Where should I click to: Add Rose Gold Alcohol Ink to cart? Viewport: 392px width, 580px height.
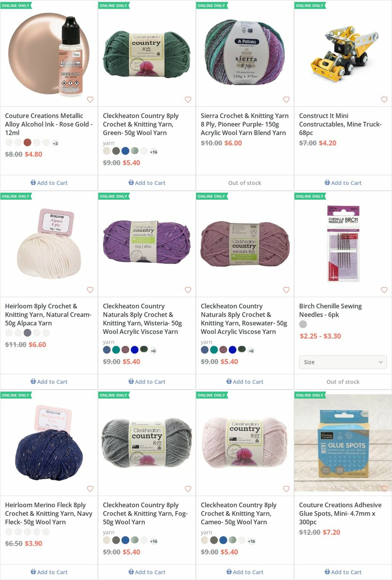click(49, 183)
